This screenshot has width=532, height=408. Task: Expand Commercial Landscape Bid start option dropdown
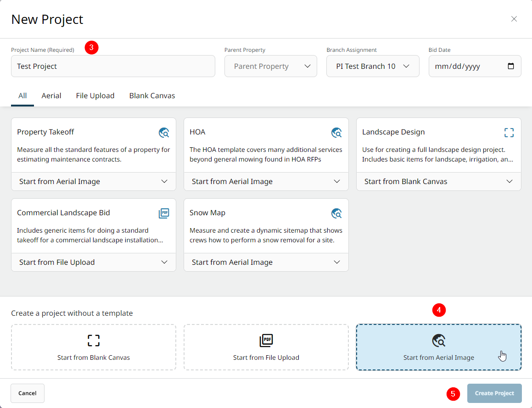(94, 262)
